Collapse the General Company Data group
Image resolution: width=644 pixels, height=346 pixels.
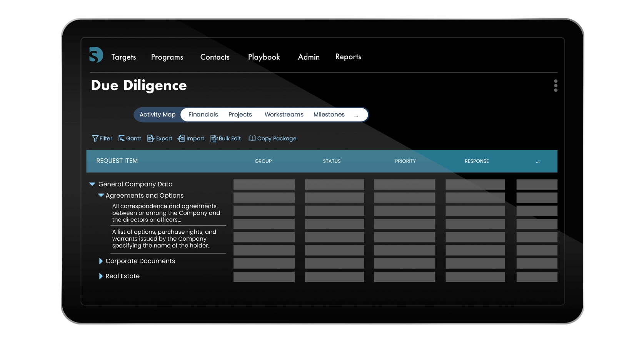coord(92,184)
